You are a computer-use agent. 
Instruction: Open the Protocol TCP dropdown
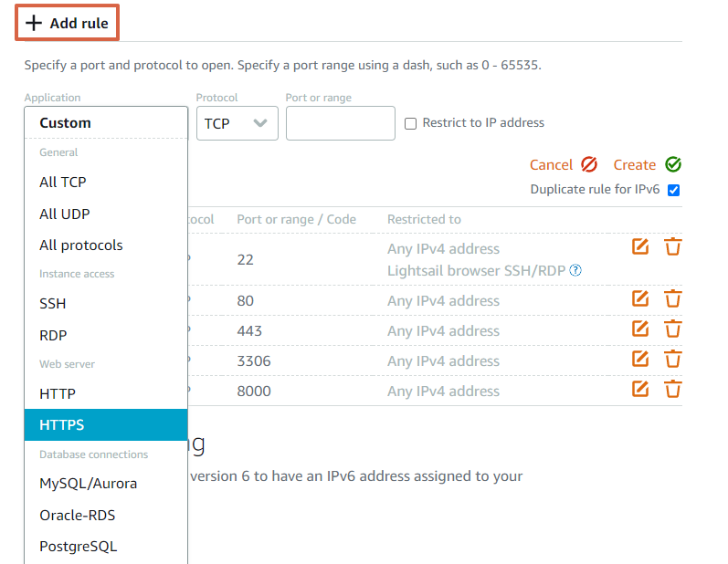point(237,123)
